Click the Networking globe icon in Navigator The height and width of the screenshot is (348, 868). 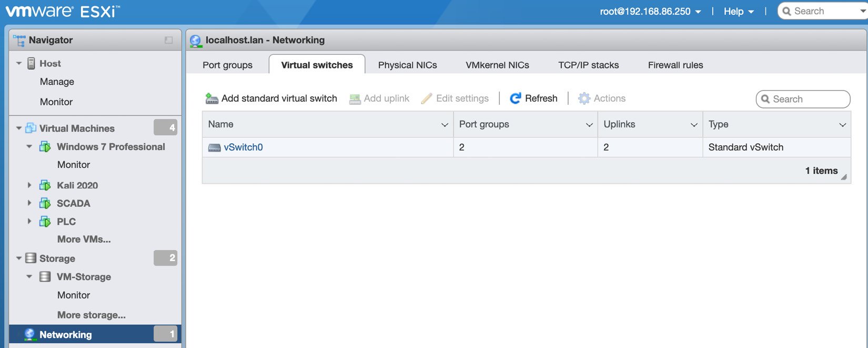tap(29, 334)
